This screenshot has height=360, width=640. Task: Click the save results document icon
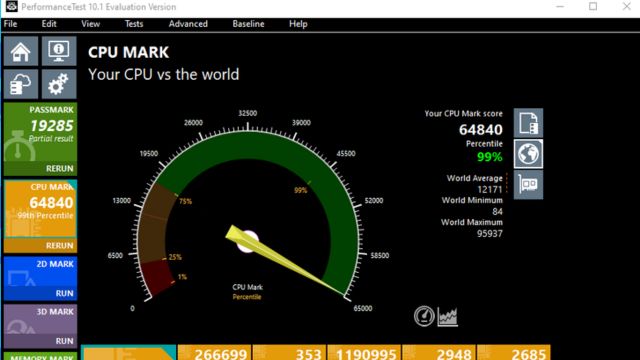click(528, 123)
